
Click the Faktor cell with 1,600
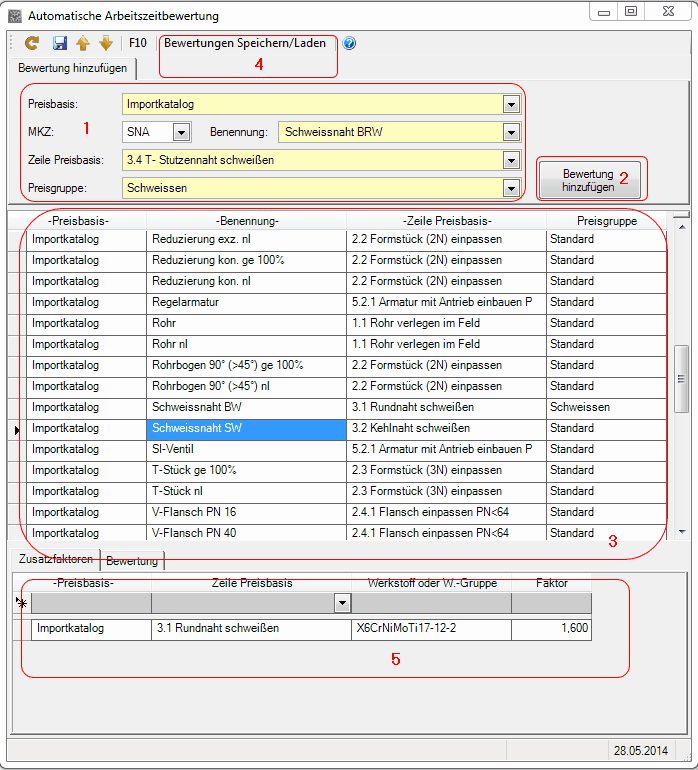tap(550, 629)
